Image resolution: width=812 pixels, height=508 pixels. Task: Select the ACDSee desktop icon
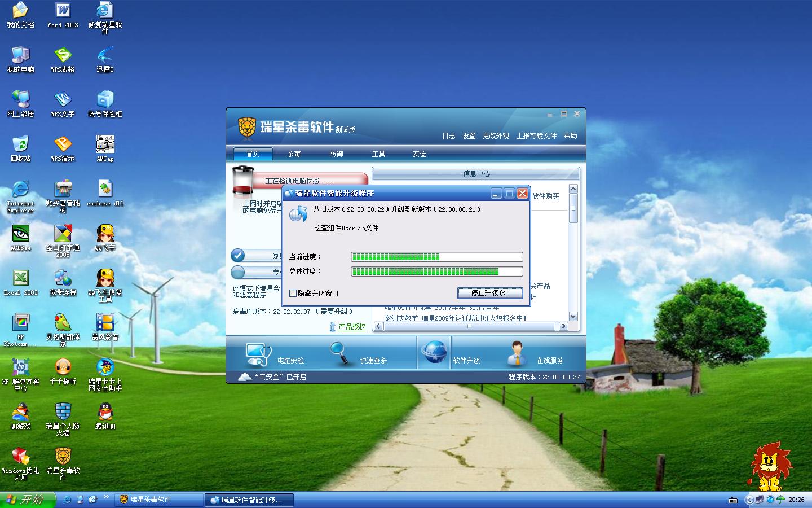point(20,238)
